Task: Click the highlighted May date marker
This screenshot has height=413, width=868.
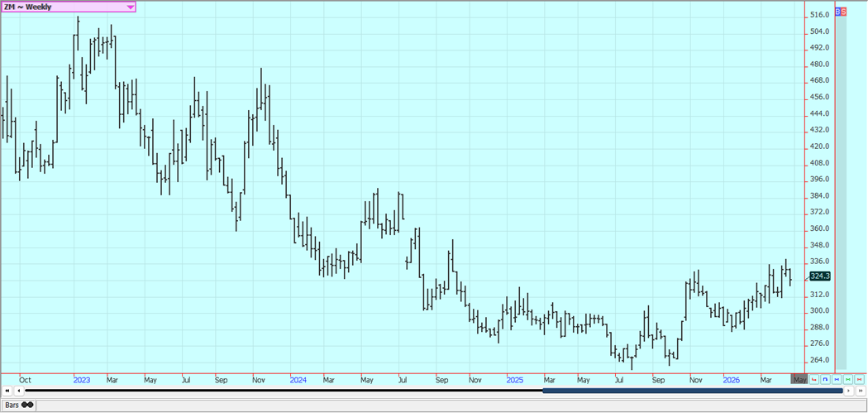Action: tap(799, 379)
